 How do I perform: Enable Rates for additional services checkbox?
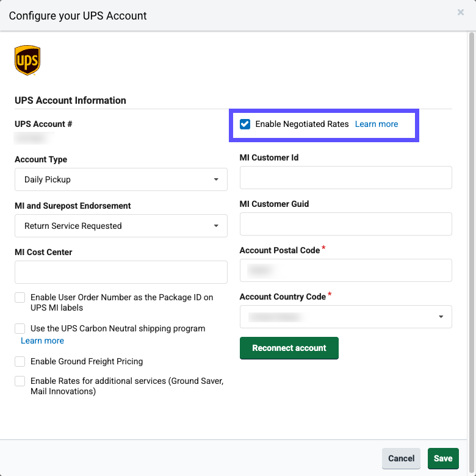pos(20,381)
